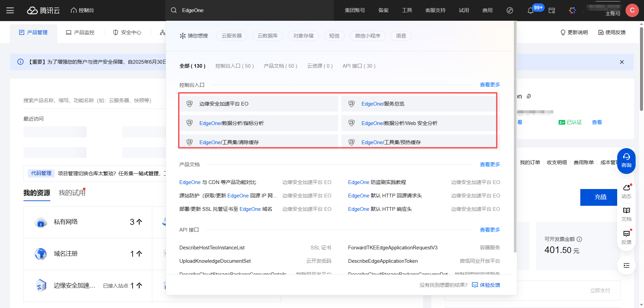Switch to the 产品监控 tab
This screenshot has width=644, height=308.
[x=80, y=33]
